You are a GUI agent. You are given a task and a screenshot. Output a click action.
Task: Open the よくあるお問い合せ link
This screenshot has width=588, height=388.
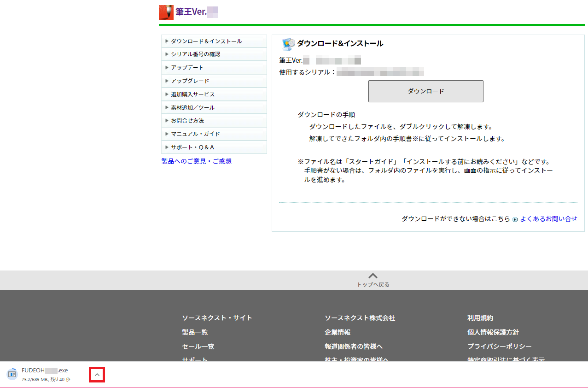pyautogui.click(x=548, y=219)
